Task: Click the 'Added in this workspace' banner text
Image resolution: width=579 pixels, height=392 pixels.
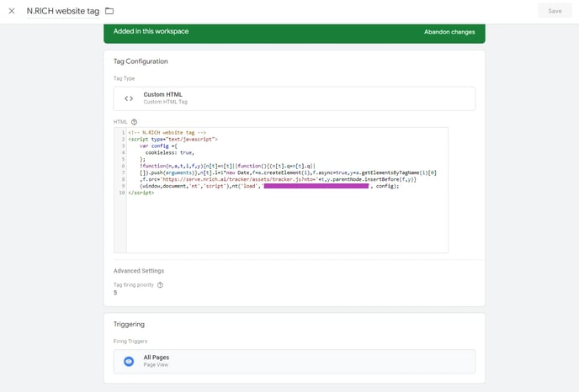Action: (151, 31)
